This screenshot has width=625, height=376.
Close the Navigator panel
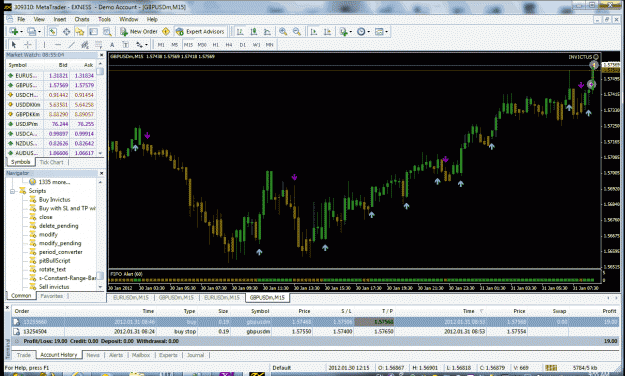coord(101,173)
